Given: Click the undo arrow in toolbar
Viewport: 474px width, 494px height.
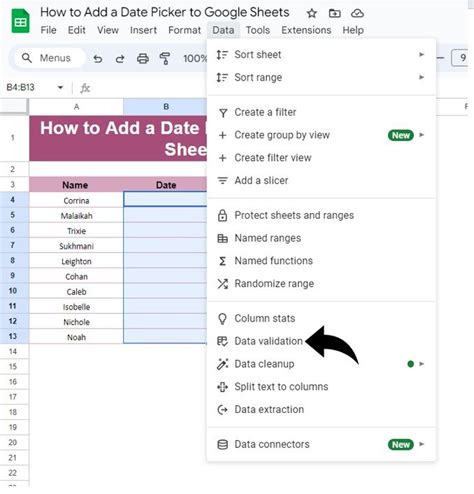Looking at the screenshot, I should click(98, 59).
